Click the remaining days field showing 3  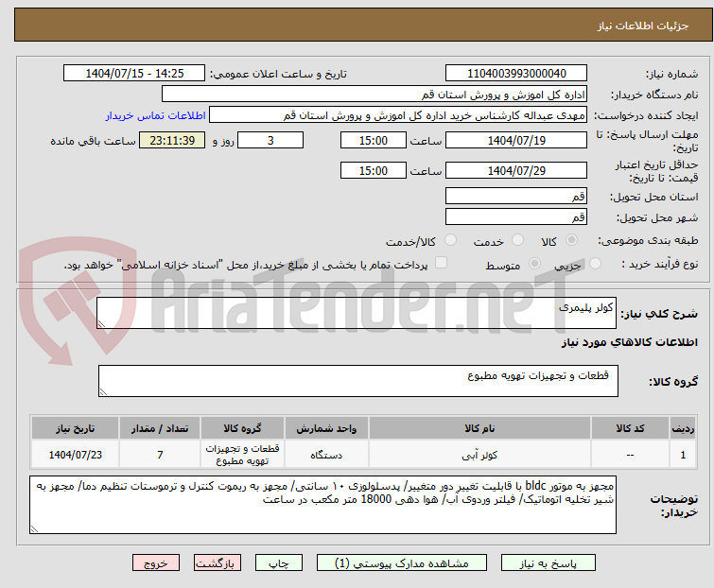[270, 140]
